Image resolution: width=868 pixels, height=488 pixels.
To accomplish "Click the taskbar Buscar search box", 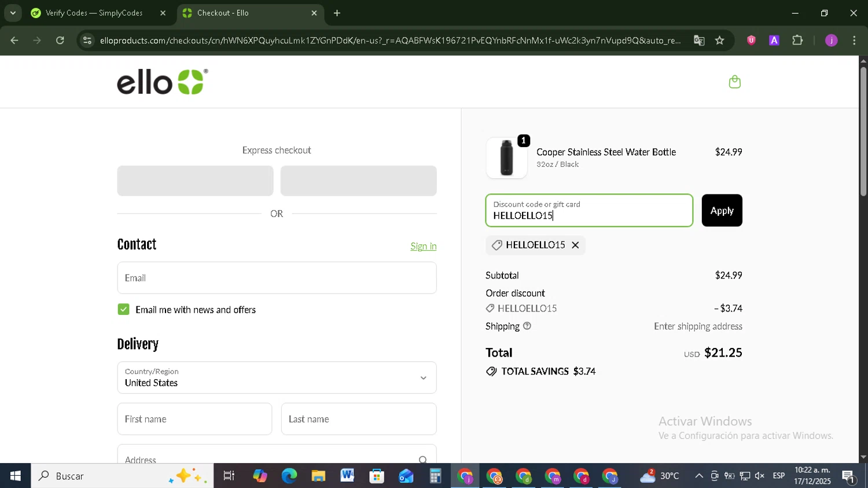I will coord(122,476).
